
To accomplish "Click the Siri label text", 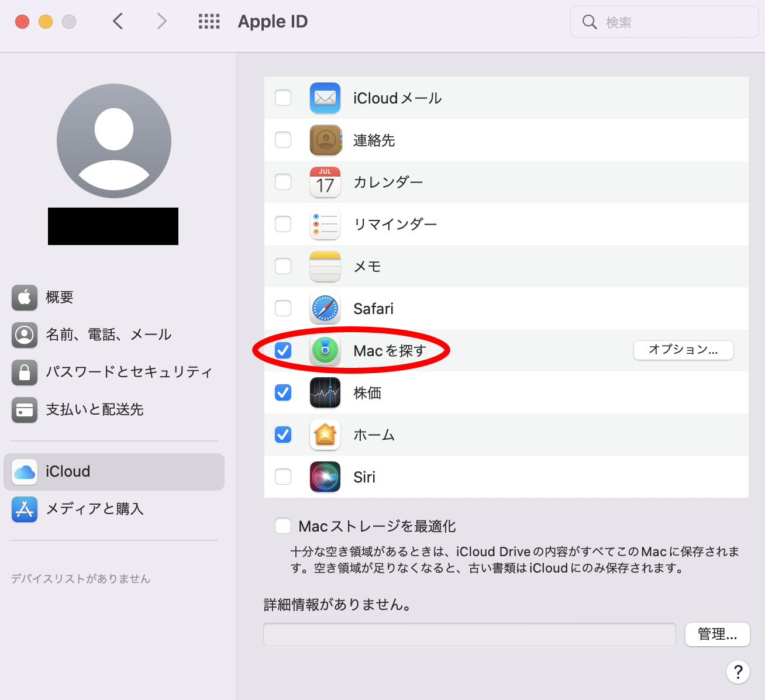I will tap(364, 477).
